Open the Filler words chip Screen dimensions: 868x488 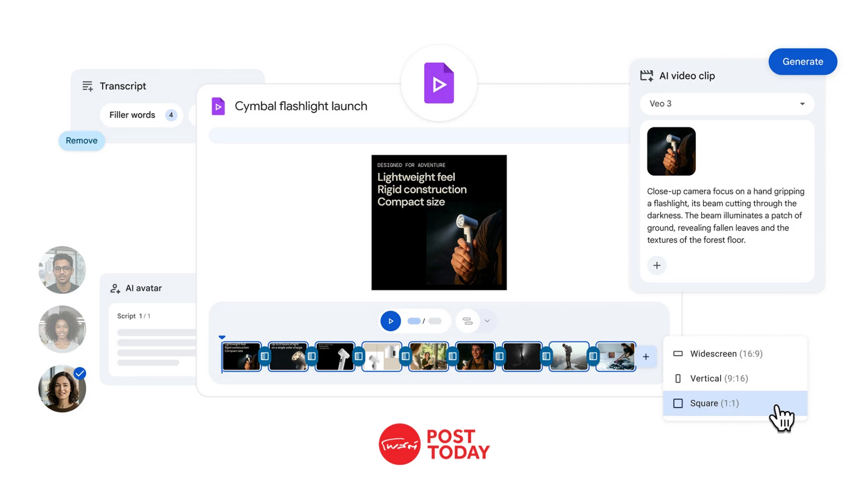pos(142,115)
